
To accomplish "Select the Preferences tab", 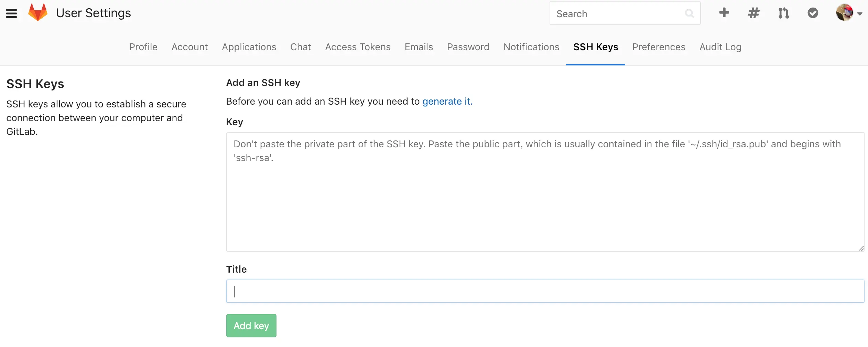I will coord(659,47).
